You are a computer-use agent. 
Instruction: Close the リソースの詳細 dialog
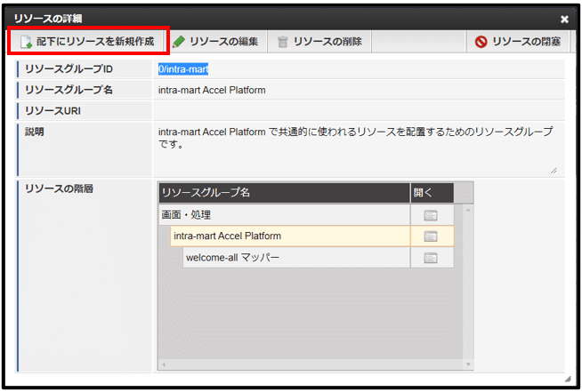564,19
